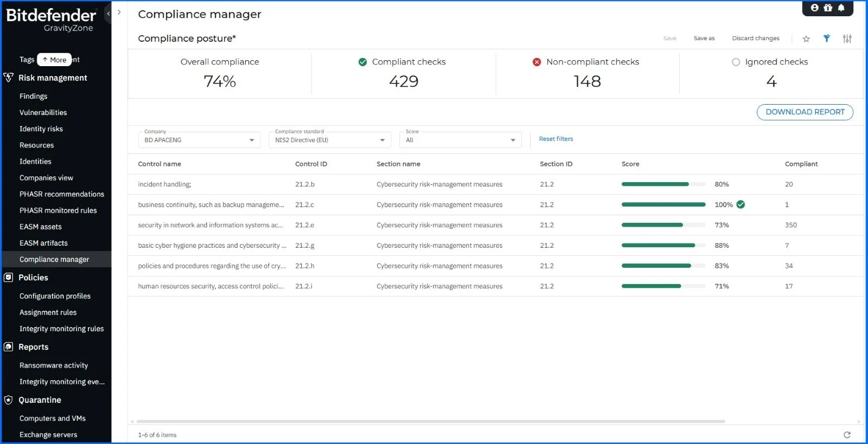Screen dimensions: 868x444
Task: Open Configuration profiles under Policies
Action: coord(55,296)
